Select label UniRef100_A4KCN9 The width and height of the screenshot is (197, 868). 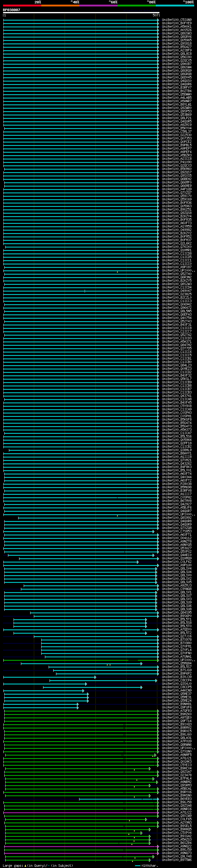point(177,690)
